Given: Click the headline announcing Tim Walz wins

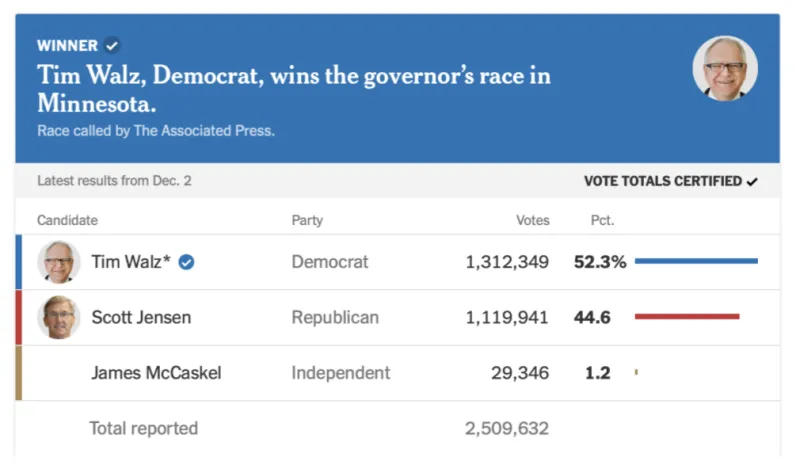Looking at the screenshot, I should tap(294, 89).
